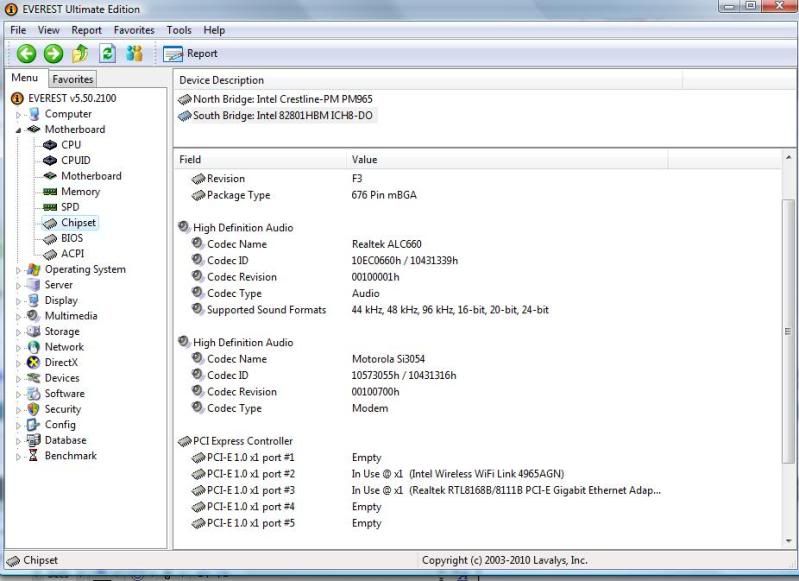
Task: Expand the Storage tree node
Action: tap(18, 332)
